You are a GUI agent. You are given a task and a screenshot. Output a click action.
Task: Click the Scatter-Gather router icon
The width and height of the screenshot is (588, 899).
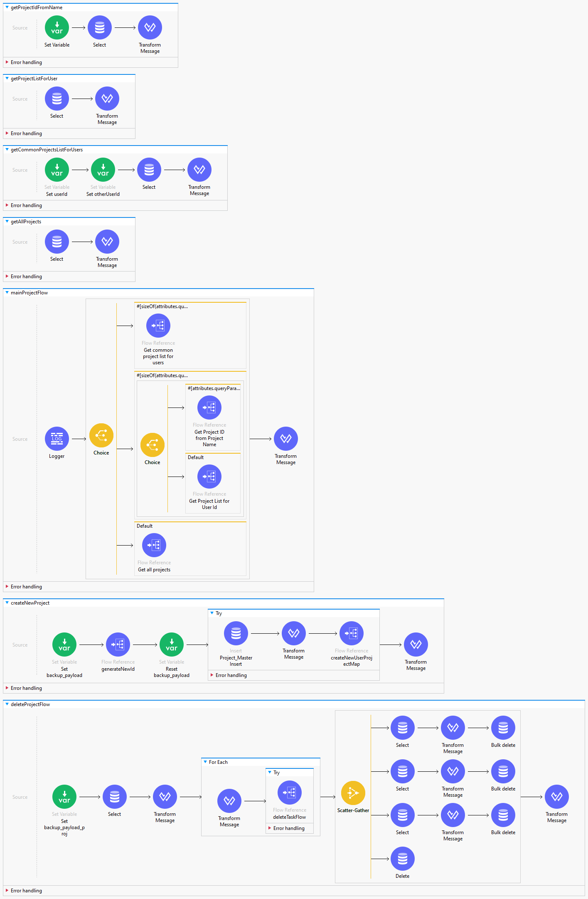tap(353, 793)
